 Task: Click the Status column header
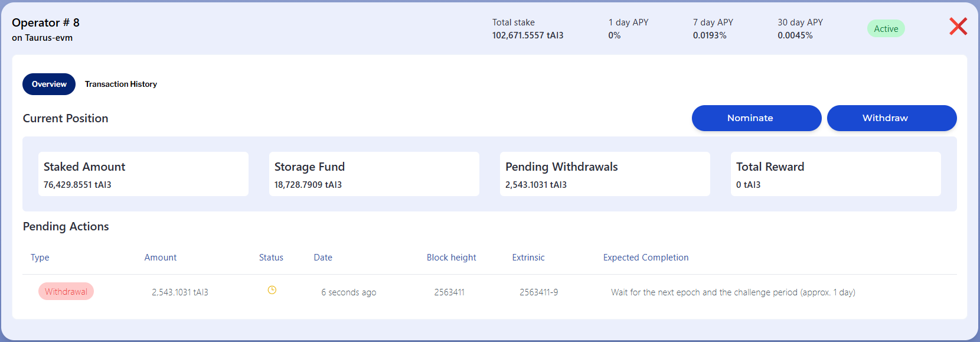(x=271, y=258)
